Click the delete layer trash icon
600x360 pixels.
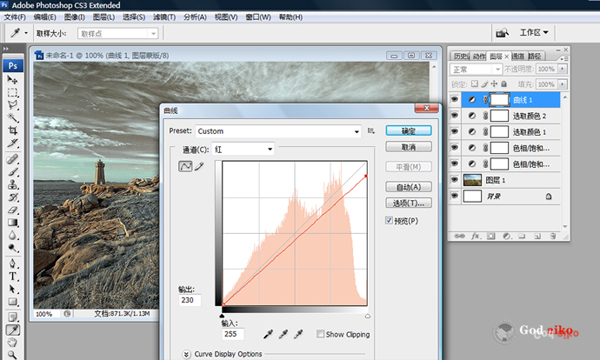pos(553,236)
